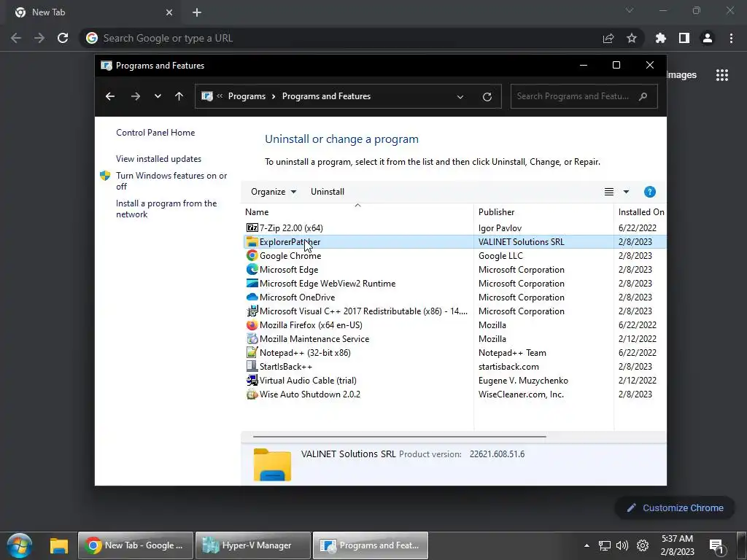Click the horizontal scrollbar in the program list
Viewport: 747px width, 560px height.
click(x=399, y=436)
